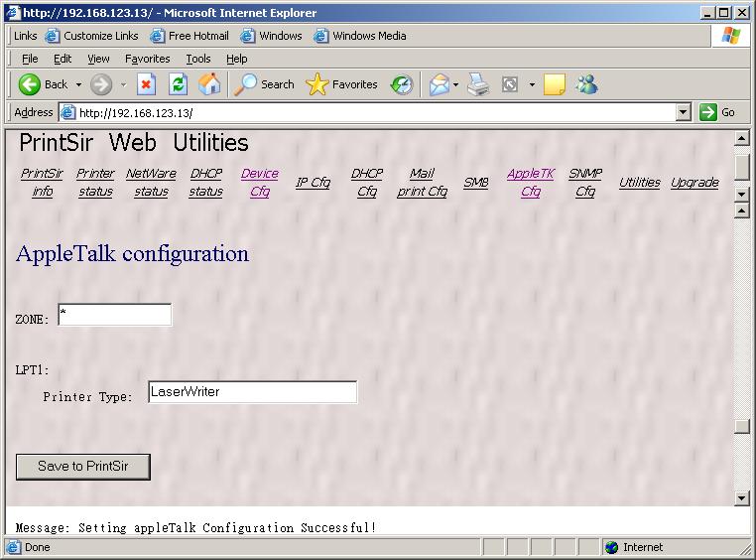
Task: Stop page loading with red X icon
Action: 146,84
